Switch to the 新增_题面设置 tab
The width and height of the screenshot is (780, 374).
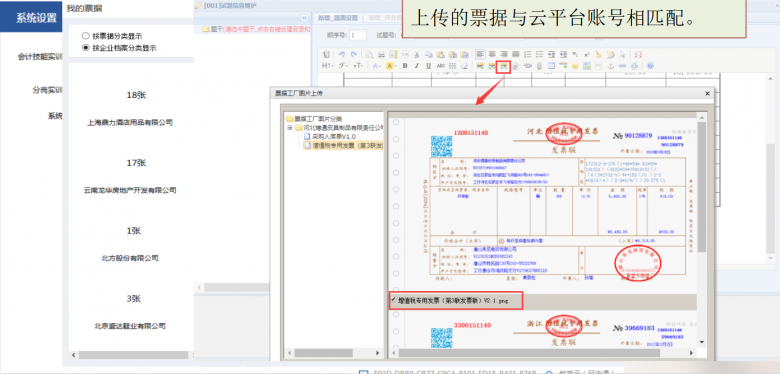[x=338, y=18]
